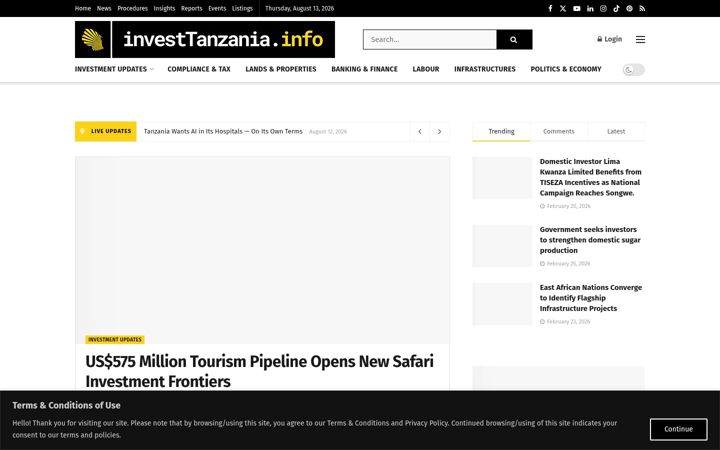The image size is (720, 450).
Task: Open the LinkedIn social icon
Action: tap(590, 8)
